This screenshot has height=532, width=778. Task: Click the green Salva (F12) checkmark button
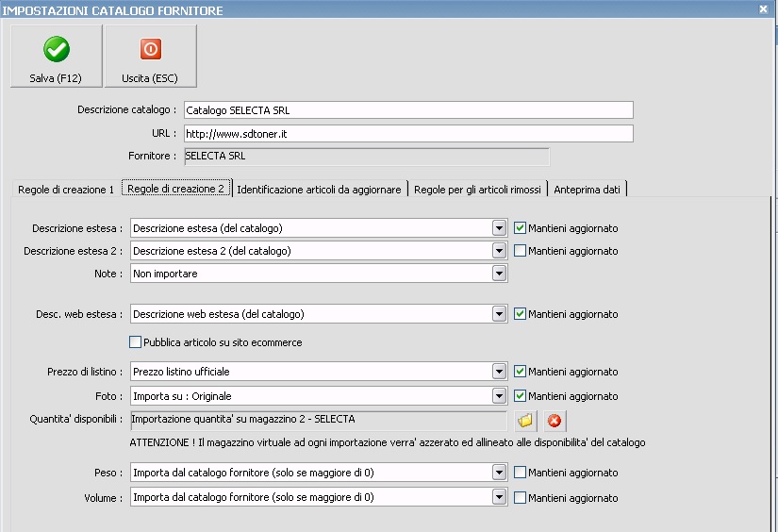click(56, 56)
